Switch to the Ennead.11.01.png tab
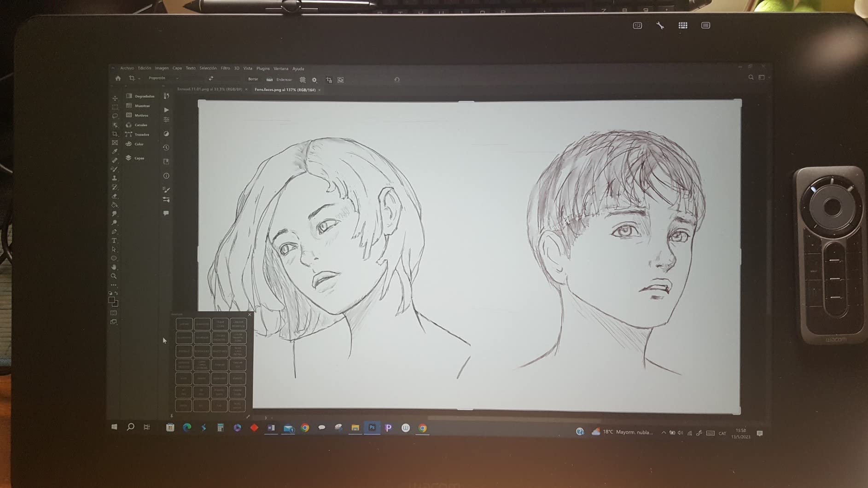868x488 pixels. pos(210,89)
